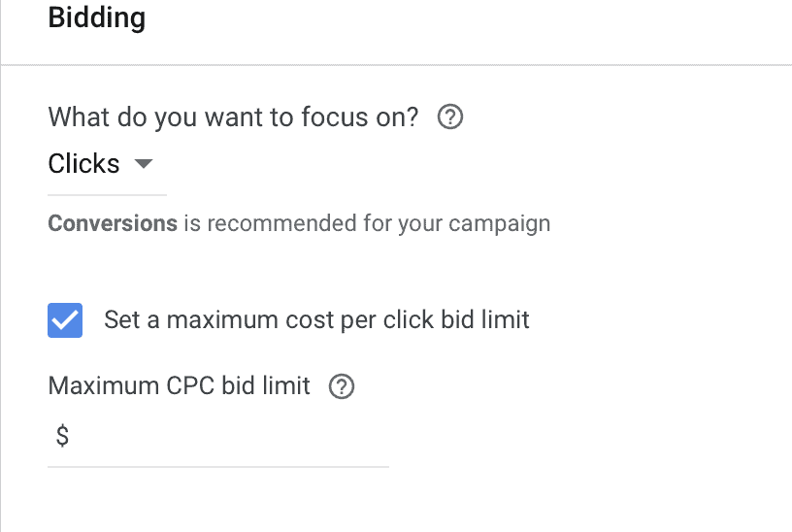This screenshot has height=532, width=792.
Task: Click the arrow to change focus from Clicks
Action: (x=144, y=164)
